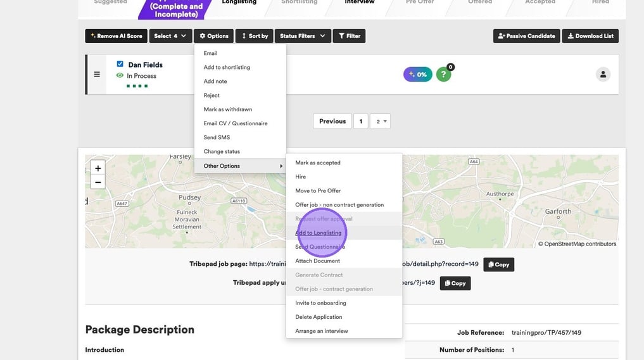Expand the Status Filters dropdown
The image size is (644, 360).
coord(303,36)
